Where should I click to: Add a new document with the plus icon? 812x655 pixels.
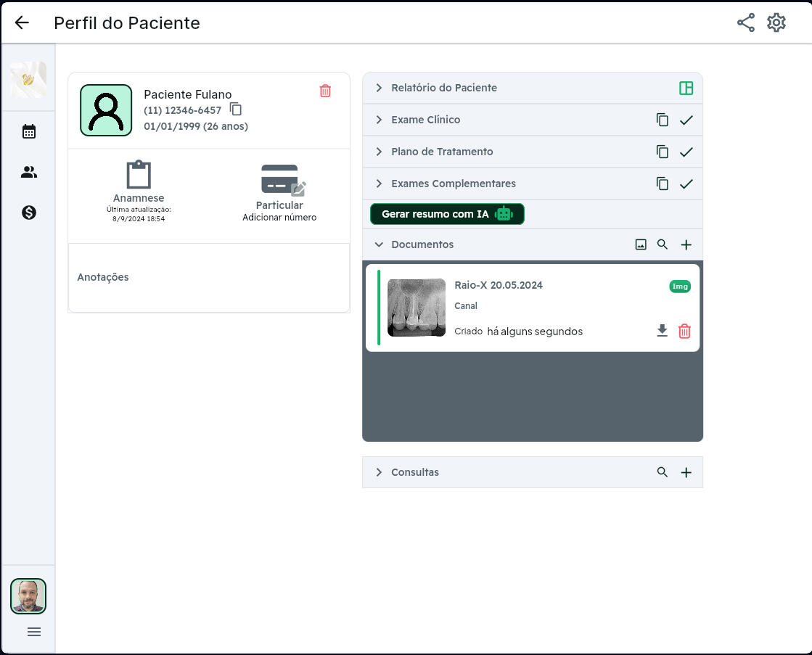click(686, 244)
